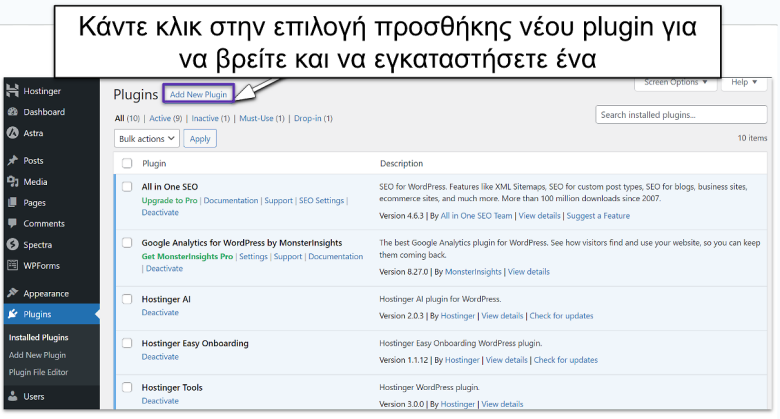Open the Media library icon
This screenshot has height=419, width=780.
click(12, 182)
